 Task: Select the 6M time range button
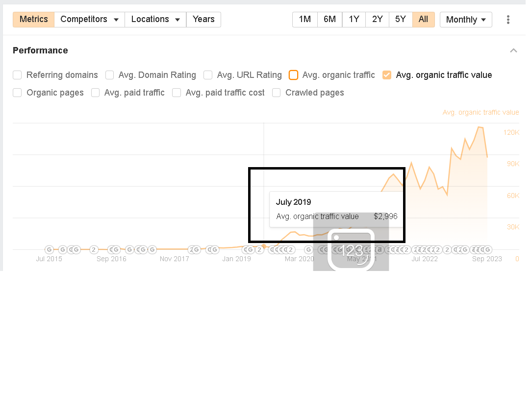coord(329,20)
